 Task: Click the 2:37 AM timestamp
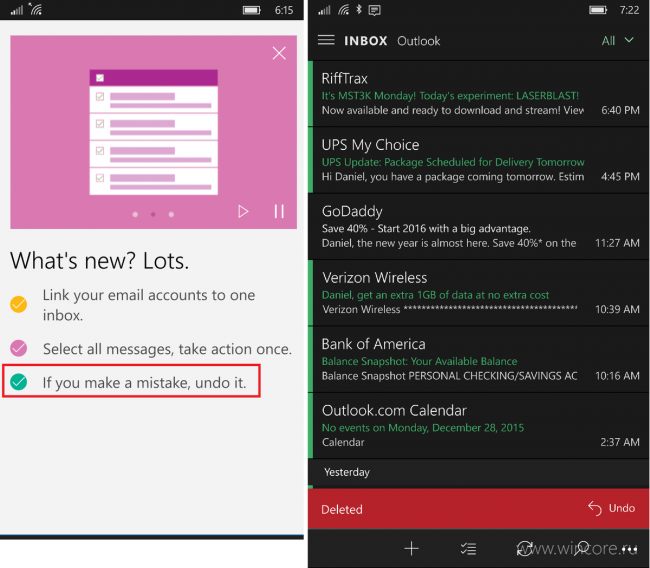[x=620, y=442]
